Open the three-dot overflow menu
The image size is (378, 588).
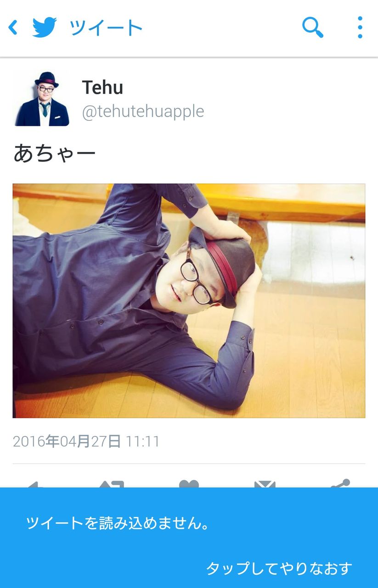coord(360,28)
